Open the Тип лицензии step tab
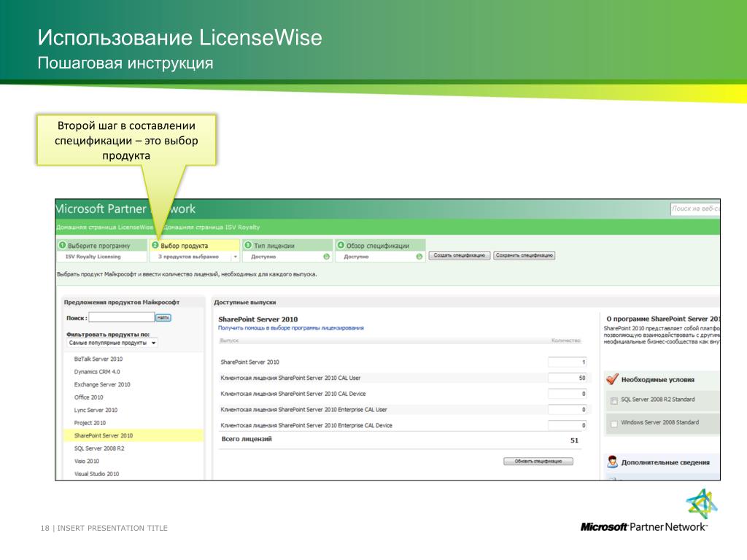This screenshot has width=747, height=560. (287, 246)
